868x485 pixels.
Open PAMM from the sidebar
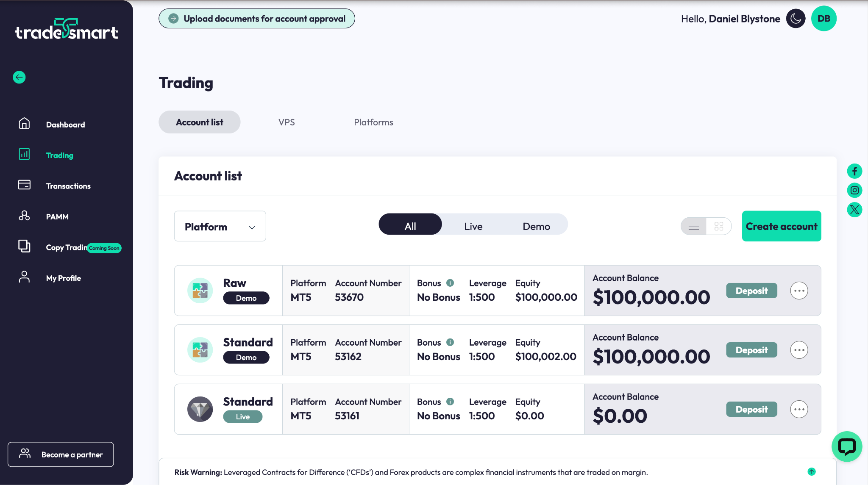[x=57, y=216]
